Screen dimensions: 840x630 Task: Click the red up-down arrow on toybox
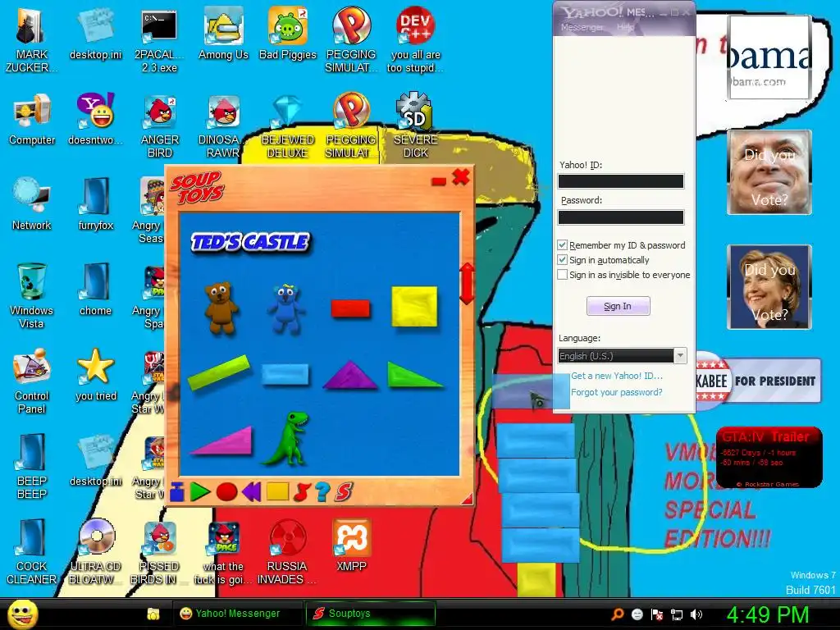point(467,283)
